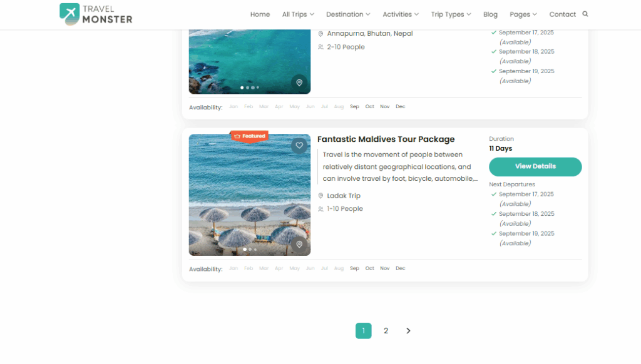
Task: Expand All Trips dropdown menu
Action: point(297,14)
